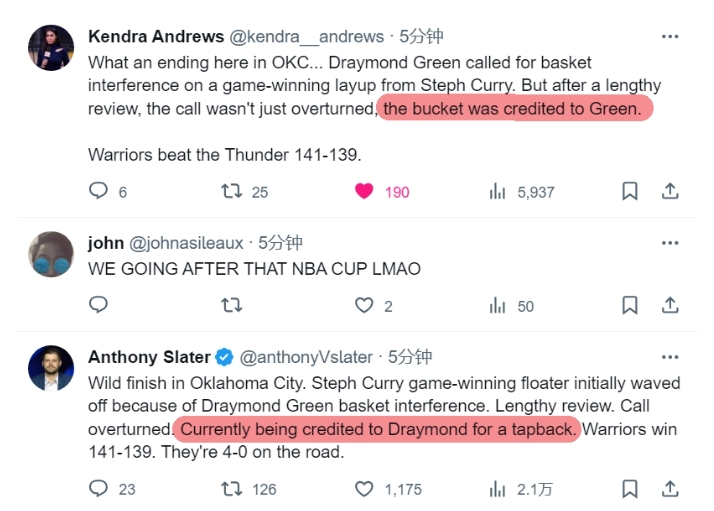This screenshot has height=511, width=714.
Task: Unlike Kendra Andrews' tweet with 190 likes
Action: coord(365,191)
